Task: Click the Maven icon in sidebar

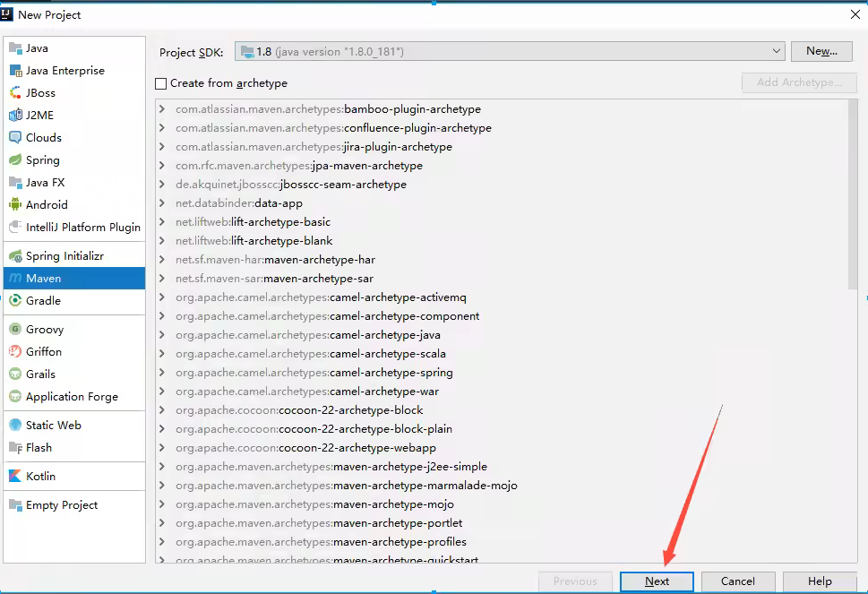Action: click(x=15, y=278)
